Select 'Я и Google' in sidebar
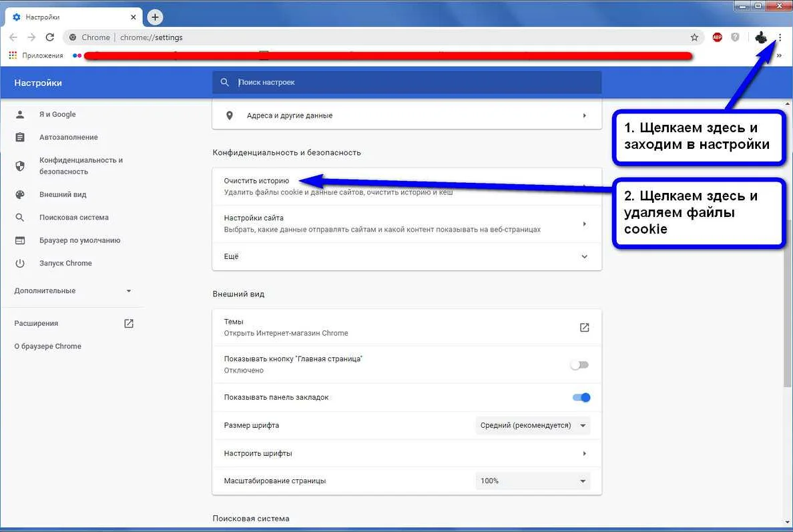Viewport: 793px width, 532px height. (x=57, y=114)
